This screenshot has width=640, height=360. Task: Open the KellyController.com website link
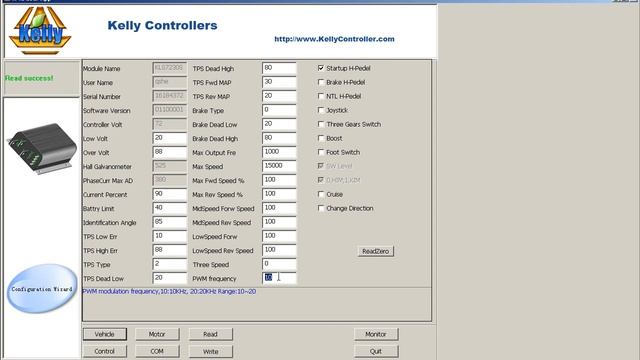[334, 39]
